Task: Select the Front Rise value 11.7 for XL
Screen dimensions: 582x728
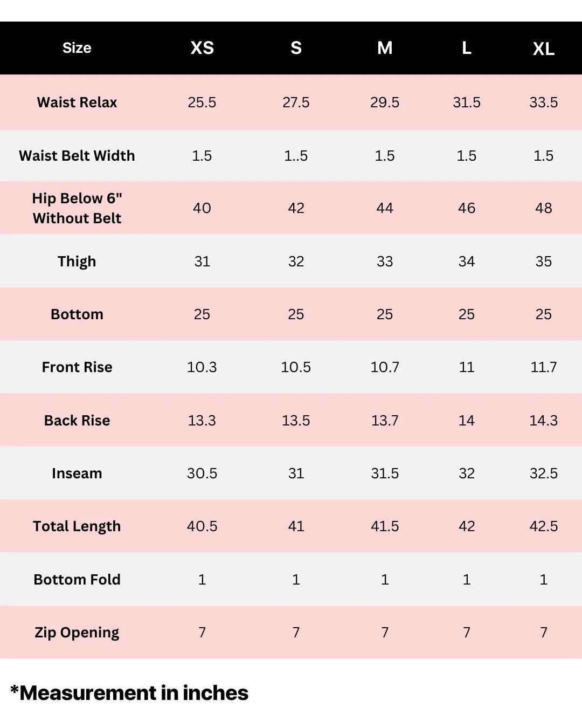Action: pyautogui.click(x=543, y=367)
